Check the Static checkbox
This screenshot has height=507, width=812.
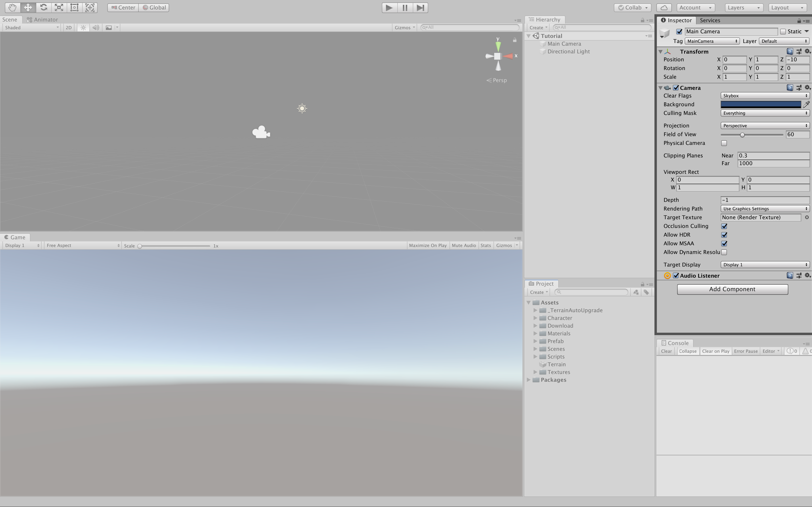pyautogui.click(x=783, y=32)
